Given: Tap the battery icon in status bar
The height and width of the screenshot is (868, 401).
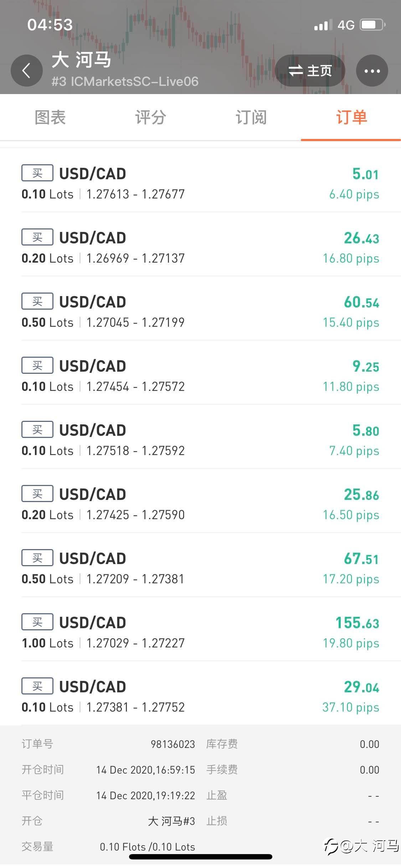Looking at the screenshot, I should coord(373,25).
